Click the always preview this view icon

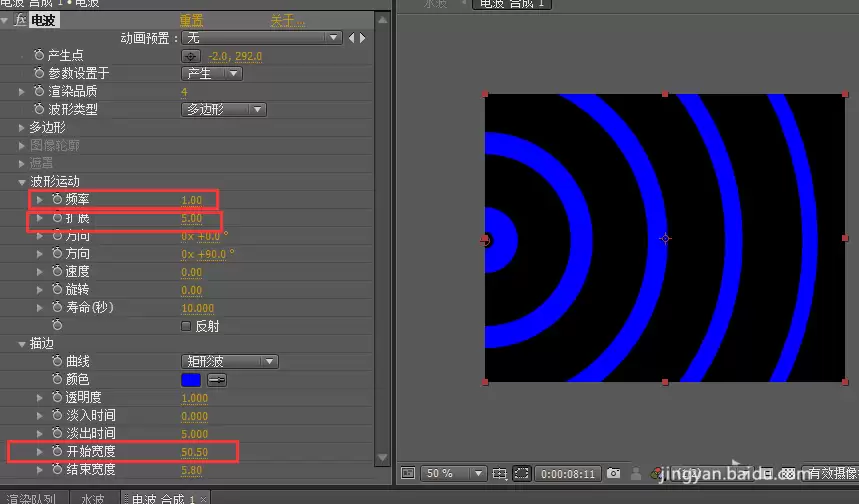[408, 473]
